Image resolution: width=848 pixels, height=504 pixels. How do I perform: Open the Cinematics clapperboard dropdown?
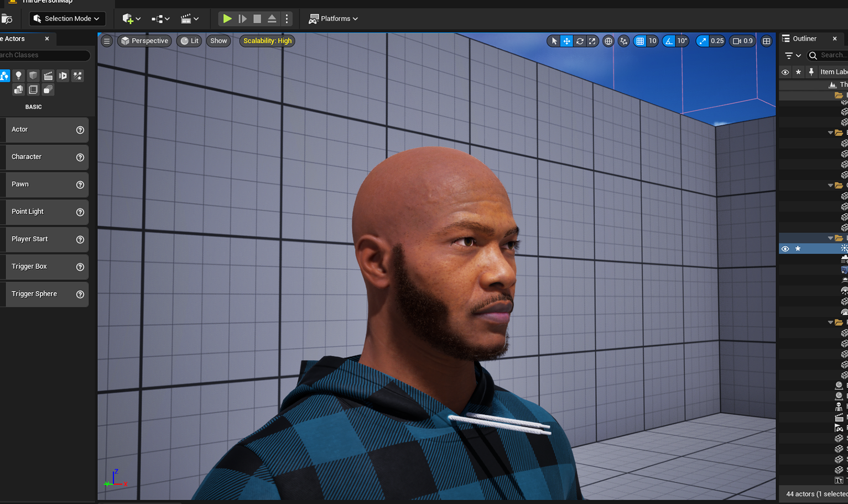point(190,19)
